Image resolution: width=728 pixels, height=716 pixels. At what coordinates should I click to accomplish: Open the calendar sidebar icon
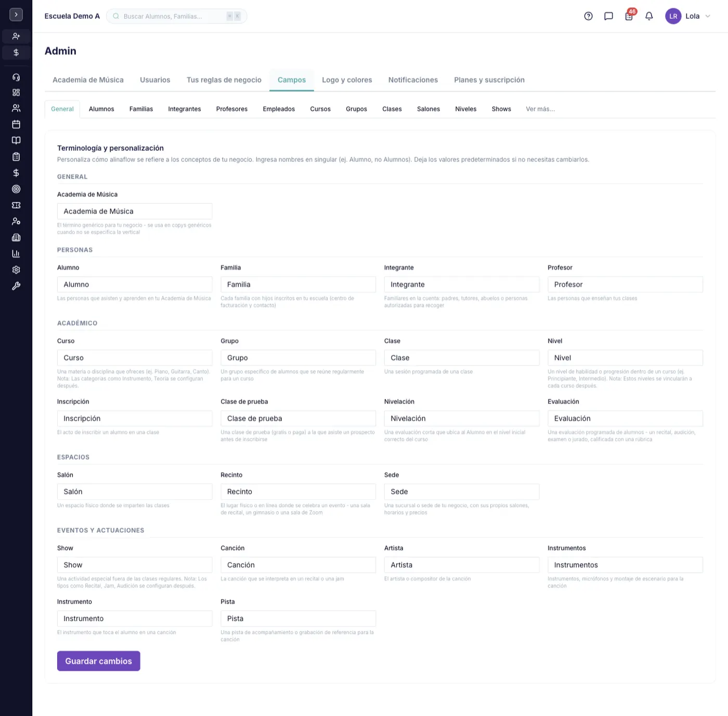point(16,124)
